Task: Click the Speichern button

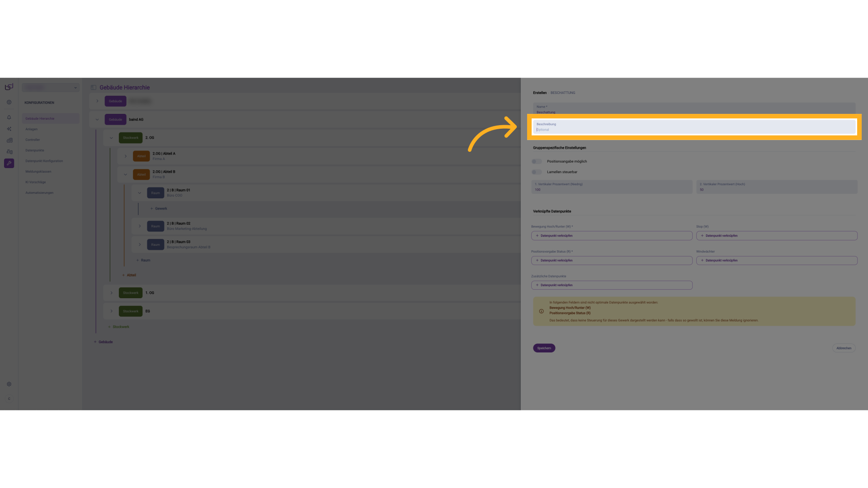Action: pyautogui.click(x=544, y=348)
